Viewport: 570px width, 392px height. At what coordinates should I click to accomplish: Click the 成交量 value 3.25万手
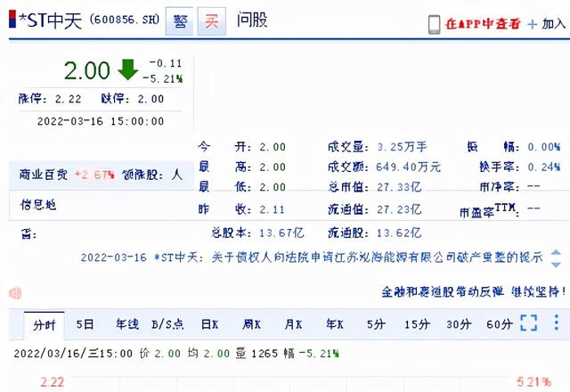[402, 147]
